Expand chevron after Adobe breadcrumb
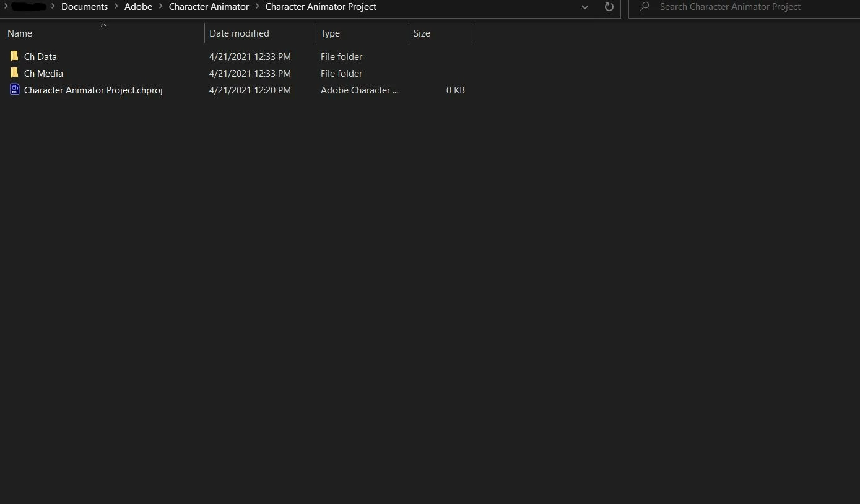This screenshot has height=504, width=860. [160, 7]
